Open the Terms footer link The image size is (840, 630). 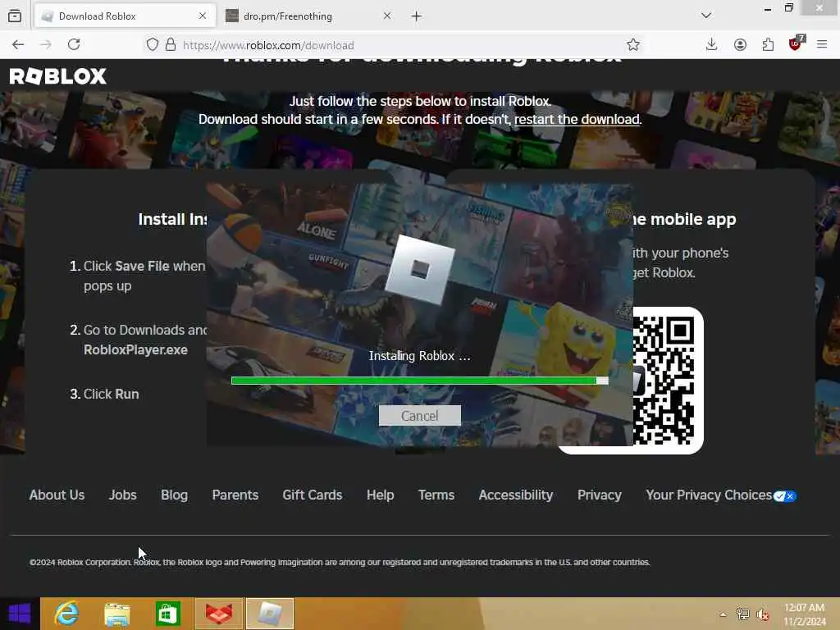tap(436, 495)
